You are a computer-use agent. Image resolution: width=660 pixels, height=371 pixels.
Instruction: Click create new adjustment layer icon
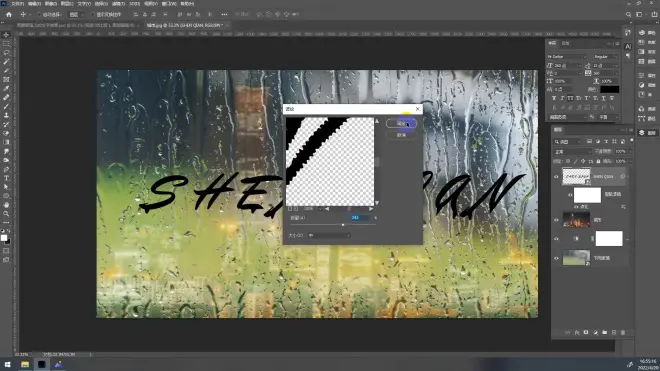click(x=595, y=333)
